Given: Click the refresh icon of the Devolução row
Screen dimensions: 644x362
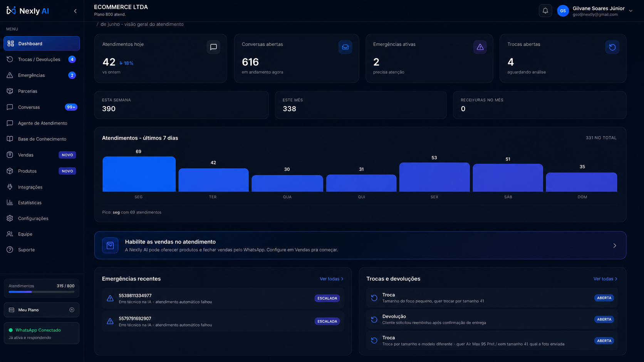Looking at the screenshot, I should tap(374, 319).
